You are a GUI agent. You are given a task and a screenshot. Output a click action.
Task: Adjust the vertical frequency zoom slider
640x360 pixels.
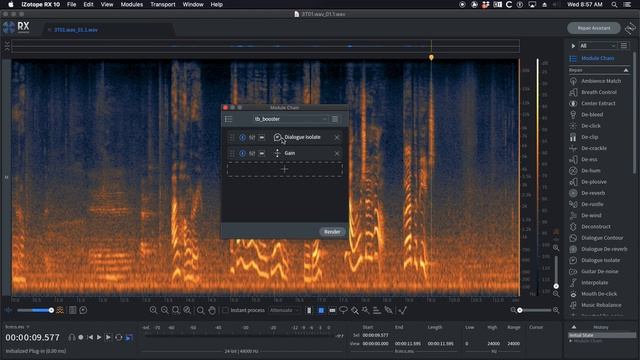[x=556, y=271]
